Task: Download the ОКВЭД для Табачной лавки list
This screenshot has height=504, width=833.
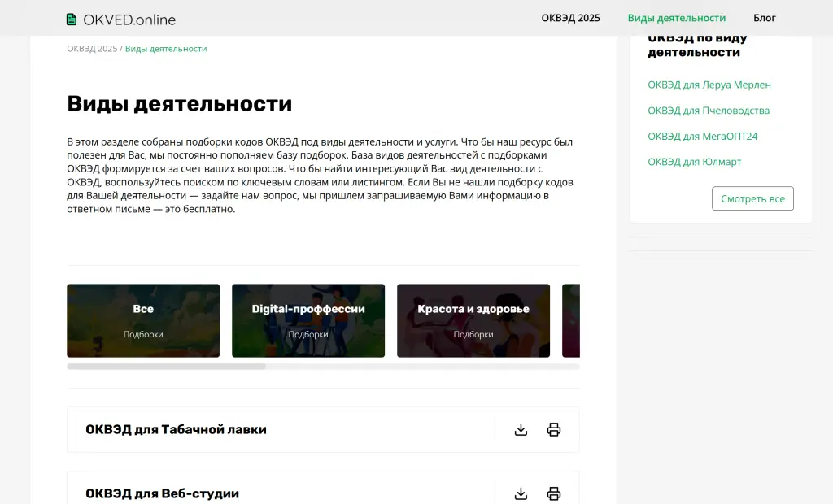Action: pos(521,429)
